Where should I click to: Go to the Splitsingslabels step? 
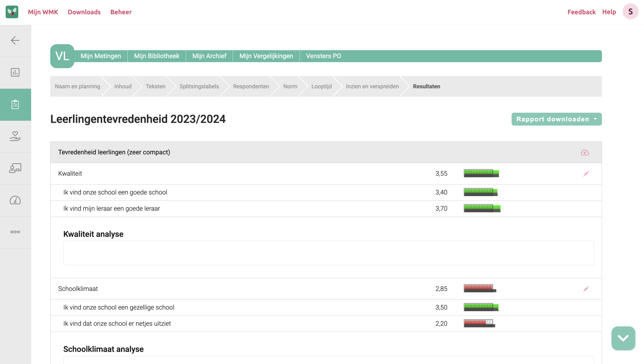tap(199, 86)
